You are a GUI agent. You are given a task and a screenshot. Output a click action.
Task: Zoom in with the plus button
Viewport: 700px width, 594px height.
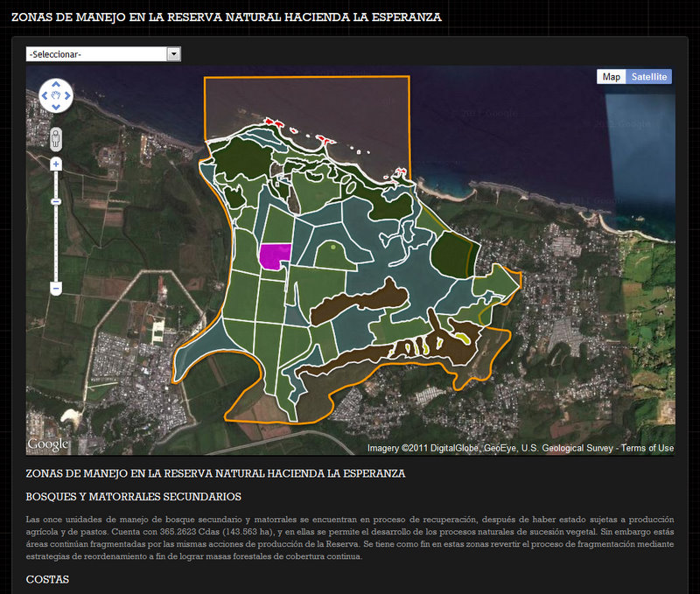pyautogui.click(x=56, y=164)
